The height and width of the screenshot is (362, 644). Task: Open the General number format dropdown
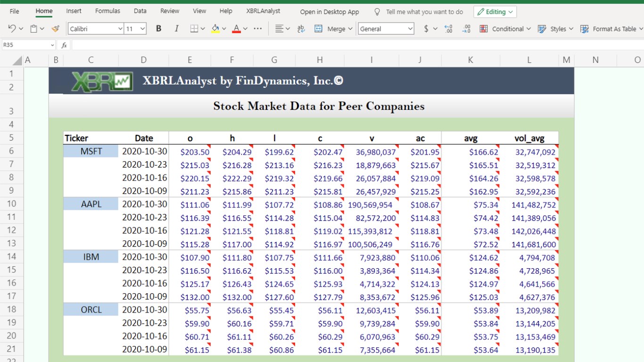[x=410, y=29]
